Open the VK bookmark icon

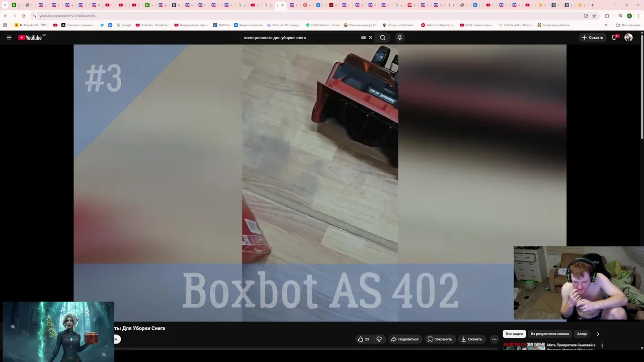click(x=110, y=25)
